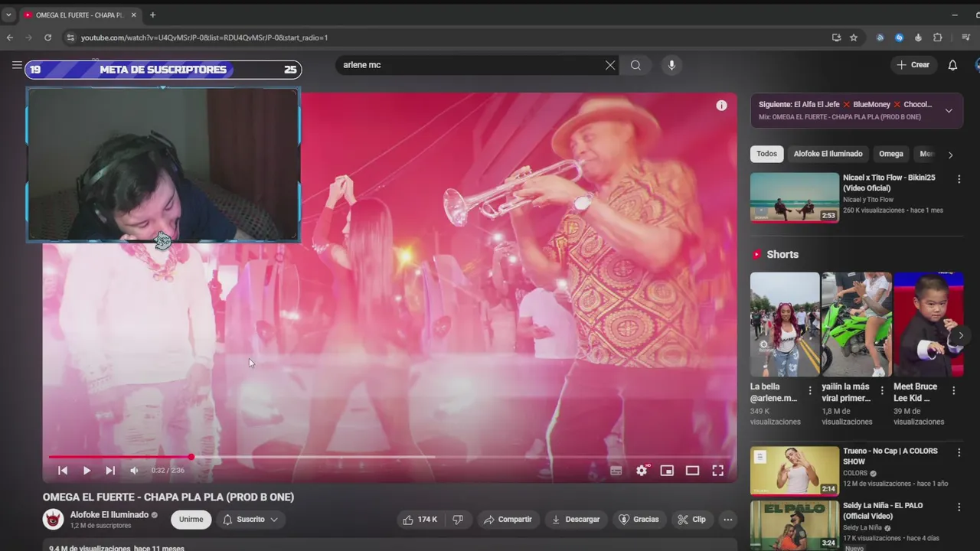Send thanks with the Gracias button
The width and height of the screenshot is (980, 551).
tap(639, 520)
